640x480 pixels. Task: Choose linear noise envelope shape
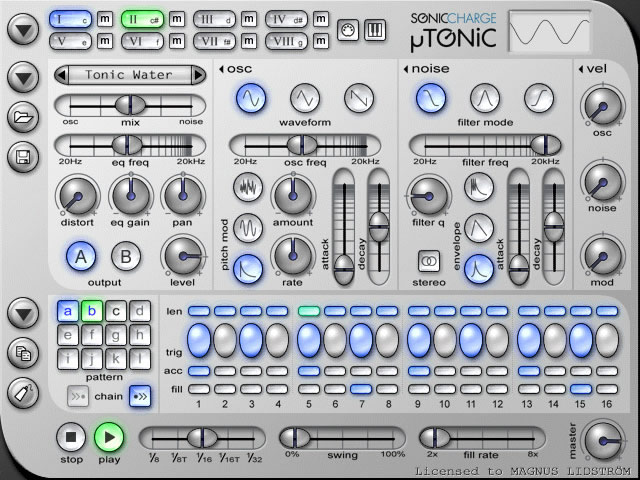[x=479, y=228]
